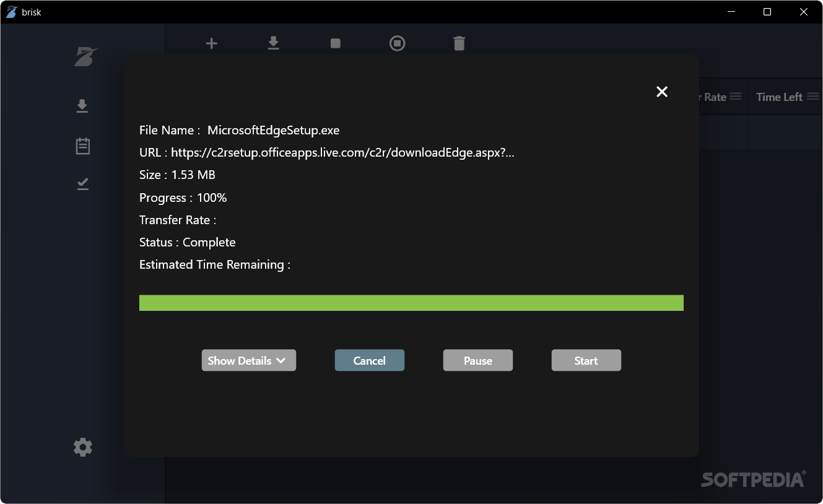Click the Time Left column header
This screenshot has height=504, width=823.
pos(779,97)
